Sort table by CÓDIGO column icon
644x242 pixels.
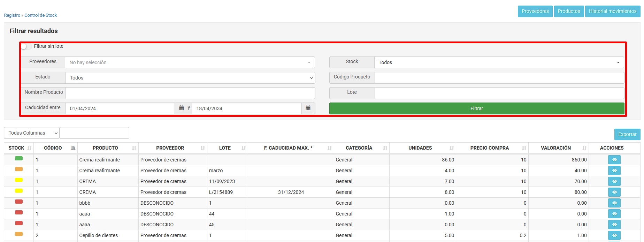click(73, 148)
